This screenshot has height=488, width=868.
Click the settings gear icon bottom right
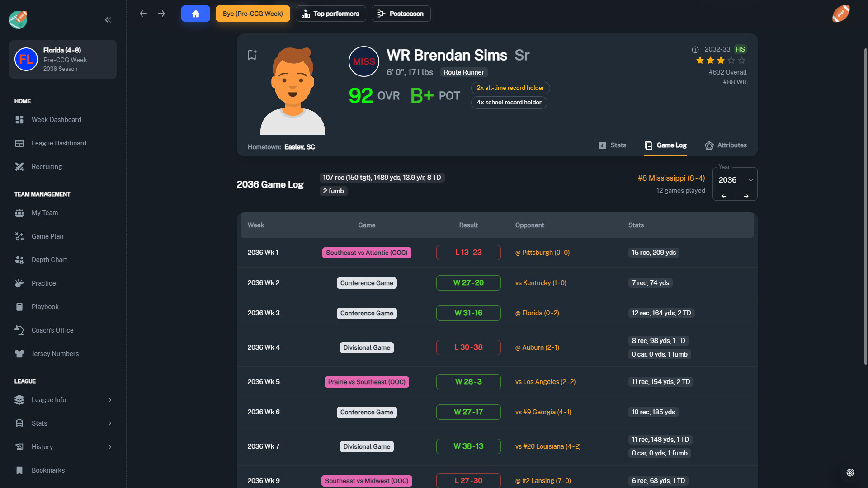point(851,473)
